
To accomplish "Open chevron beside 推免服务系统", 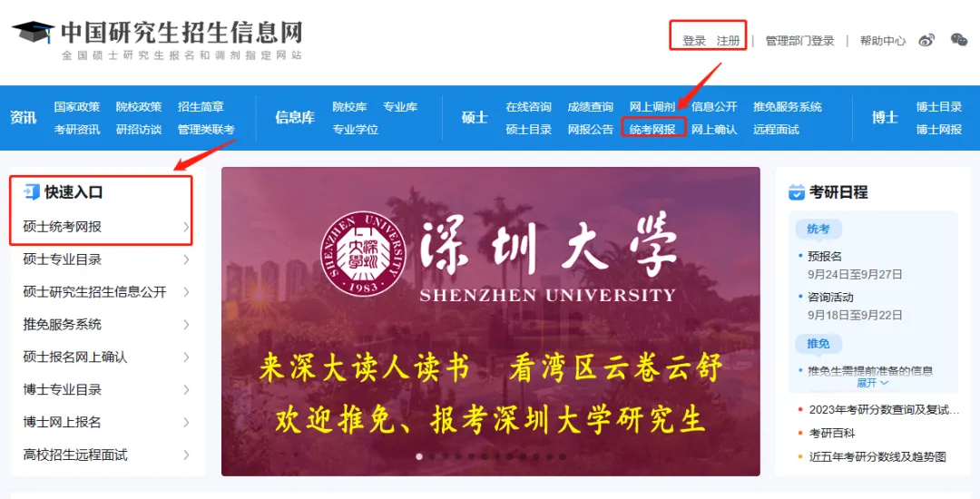I will pyautogui.click(x=186, y=324).
